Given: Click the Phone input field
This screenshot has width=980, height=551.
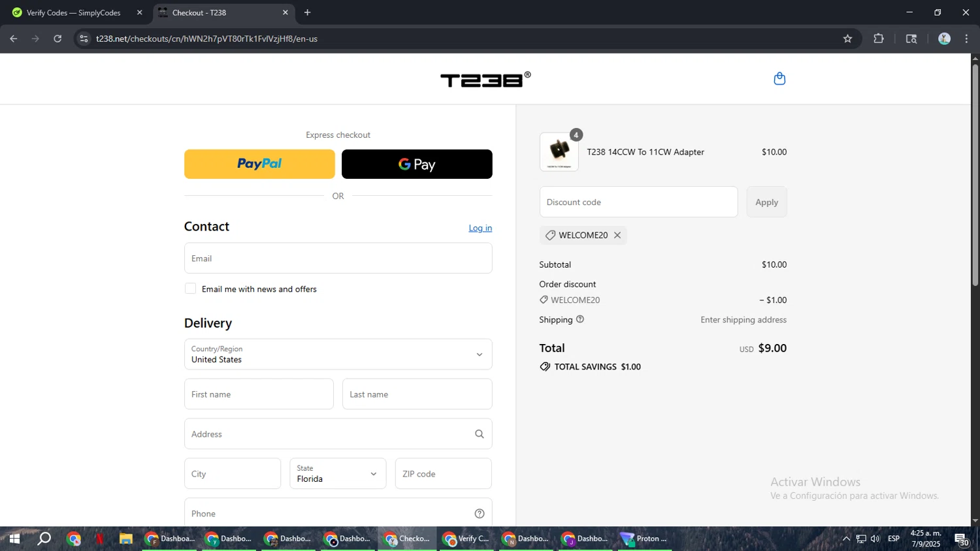Looking at the screenshot, I should 338,514.
